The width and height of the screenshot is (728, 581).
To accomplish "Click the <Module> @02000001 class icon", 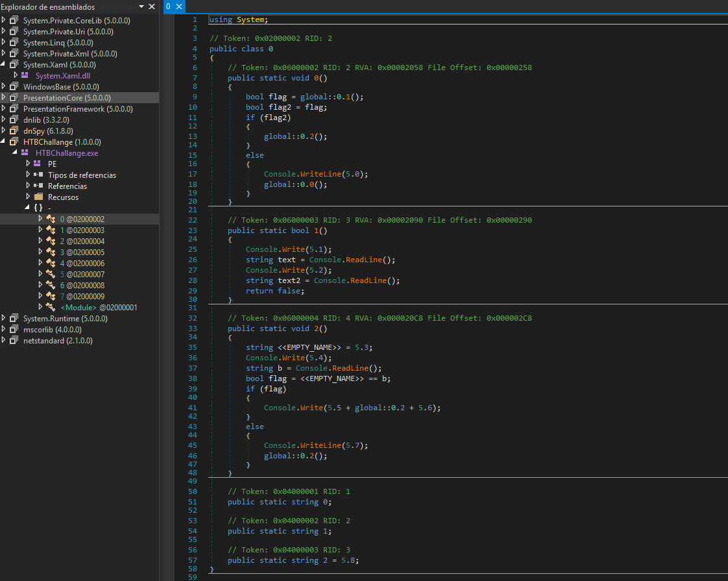I will point(51,307).
